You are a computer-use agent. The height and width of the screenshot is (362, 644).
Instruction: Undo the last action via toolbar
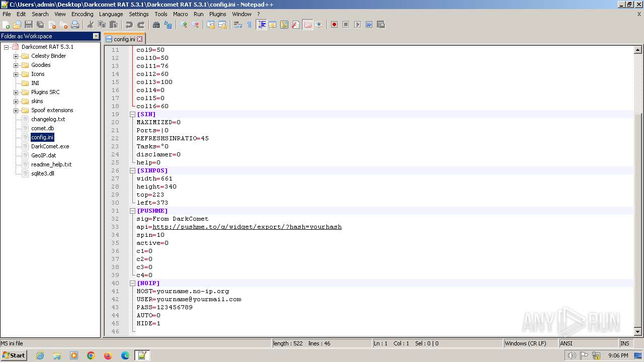coord(129,25)
